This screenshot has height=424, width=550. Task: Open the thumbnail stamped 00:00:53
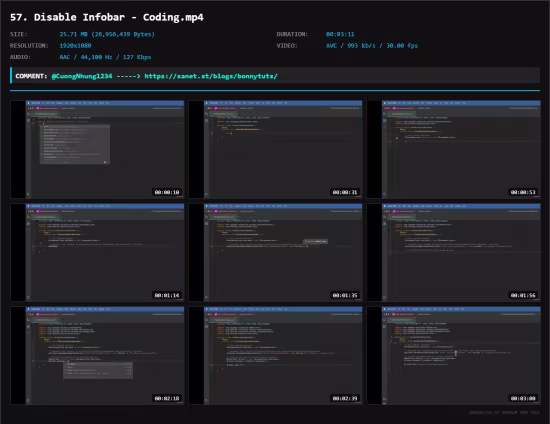454,149
